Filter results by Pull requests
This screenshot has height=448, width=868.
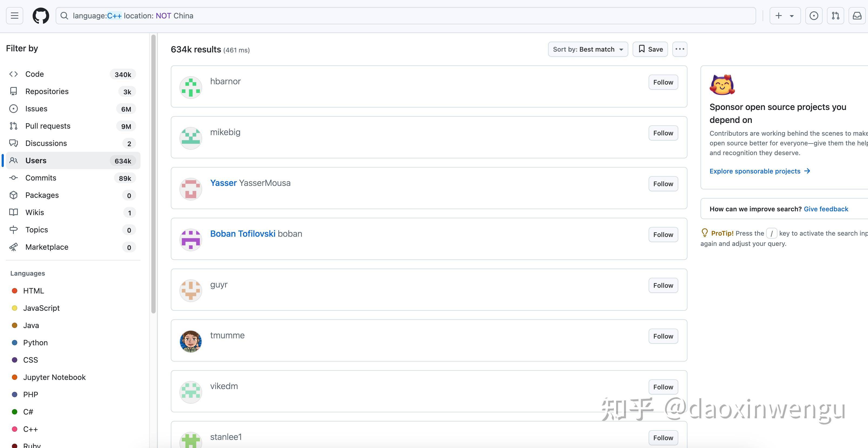(73, 126)
